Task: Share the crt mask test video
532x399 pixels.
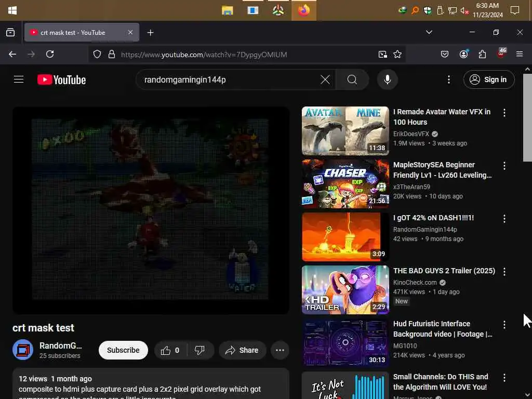Action: (242, 350)
